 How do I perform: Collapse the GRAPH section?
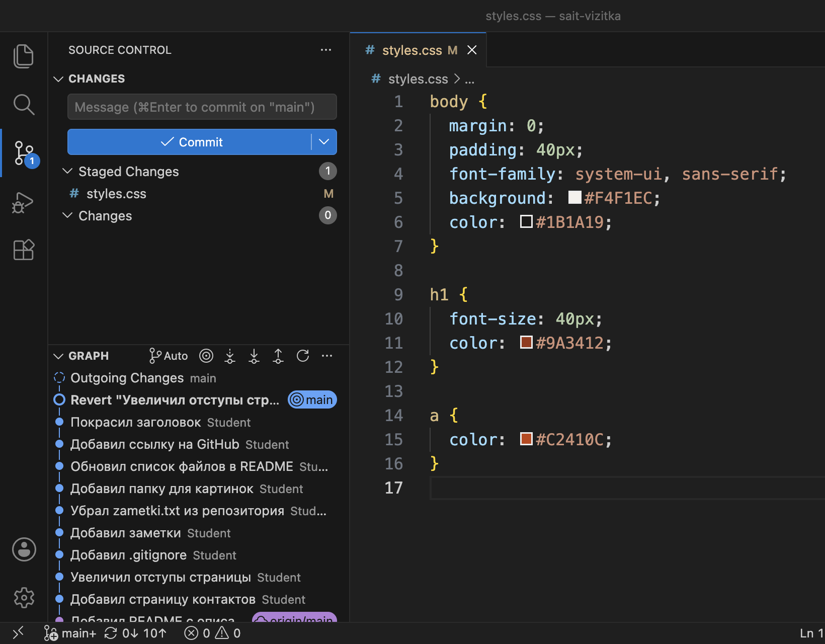pos(58,356)
